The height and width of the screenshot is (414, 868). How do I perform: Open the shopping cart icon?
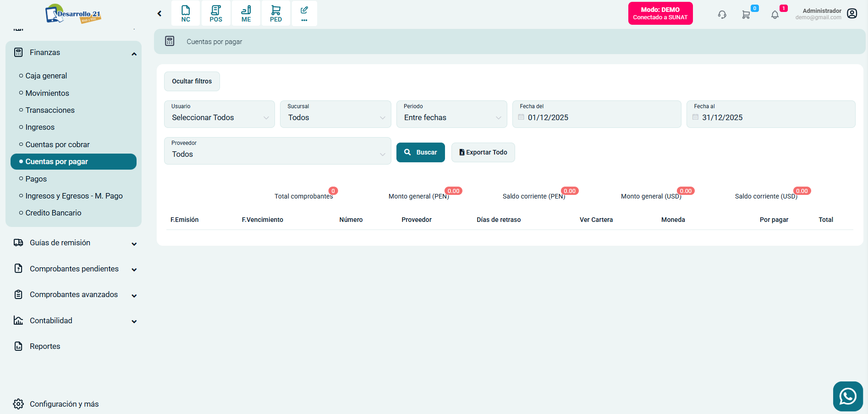click(x=746, y=15)
